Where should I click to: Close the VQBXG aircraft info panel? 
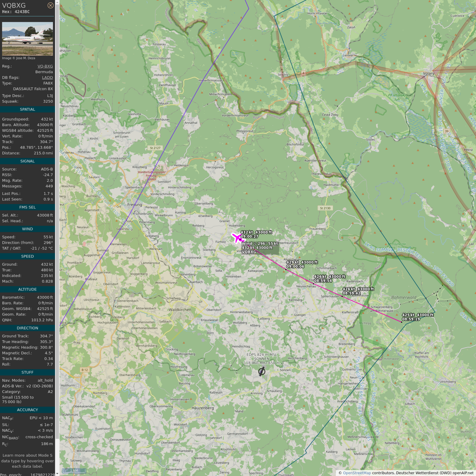click(50, 5)
